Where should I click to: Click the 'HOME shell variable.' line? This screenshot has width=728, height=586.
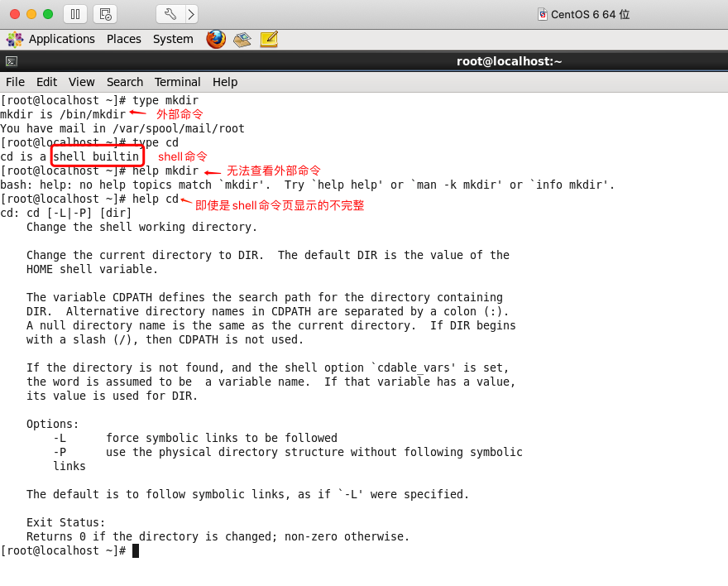92,269
